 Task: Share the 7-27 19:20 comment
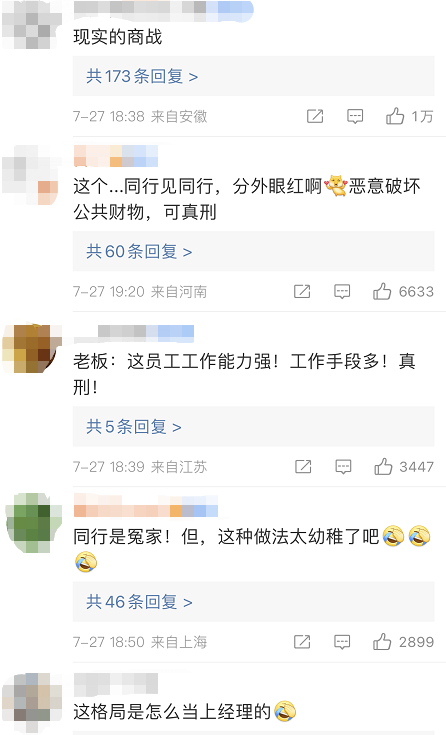[x=302, y=292]
